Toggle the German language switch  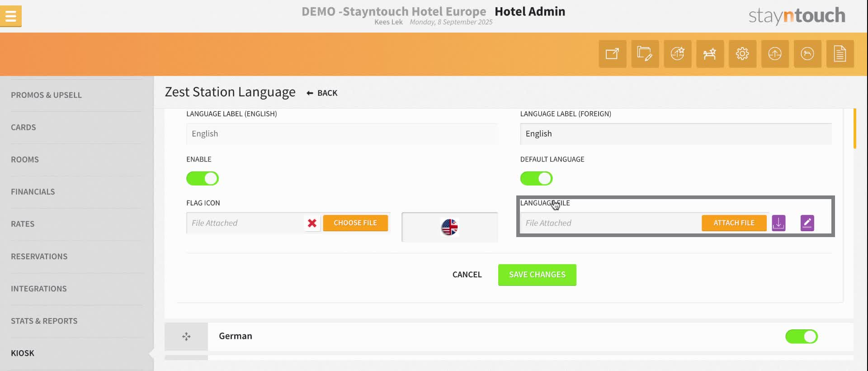click(x=802, y=337)
